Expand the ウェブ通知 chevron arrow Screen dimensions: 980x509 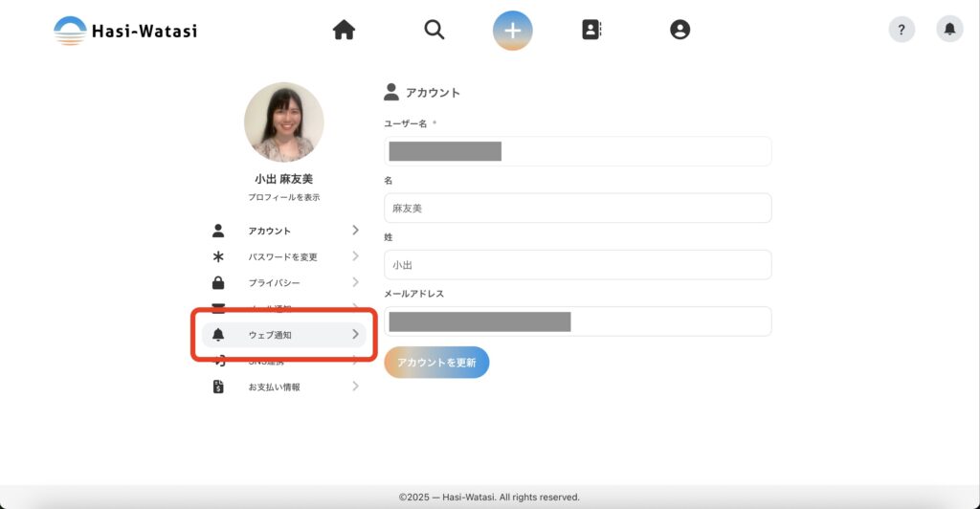tap(355, 334)
